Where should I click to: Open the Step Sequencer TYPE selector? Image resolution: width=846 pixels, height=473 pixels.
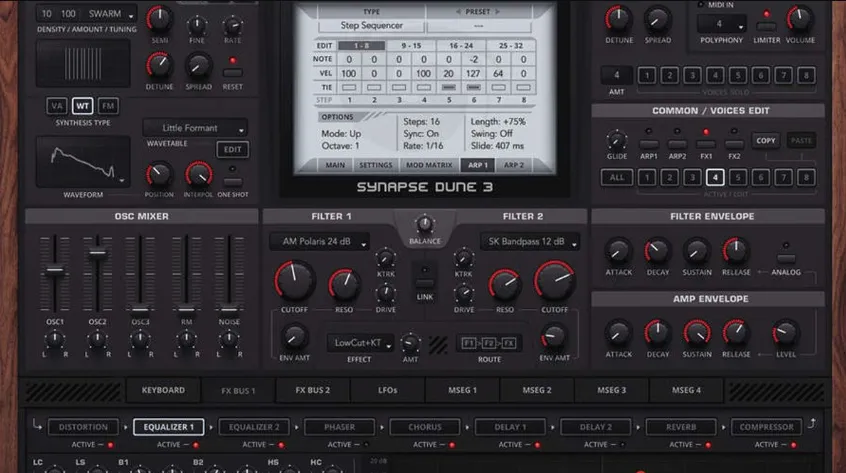click(372, 25)
